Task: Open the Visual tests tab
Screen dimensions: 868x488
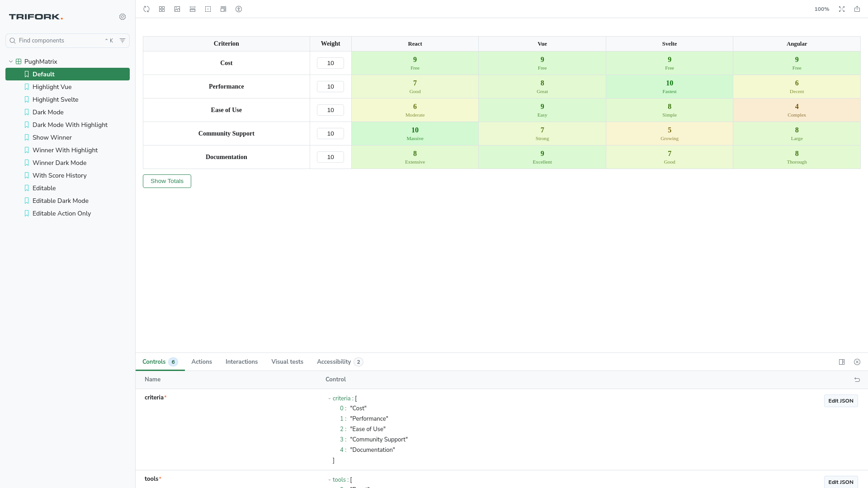Action: tap(287, 362)
